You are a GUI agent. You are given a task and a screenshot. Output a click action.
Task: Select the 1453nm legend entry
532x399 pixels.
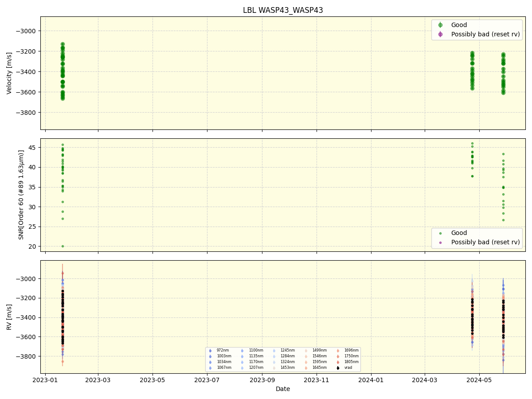(x=288, y=368)
